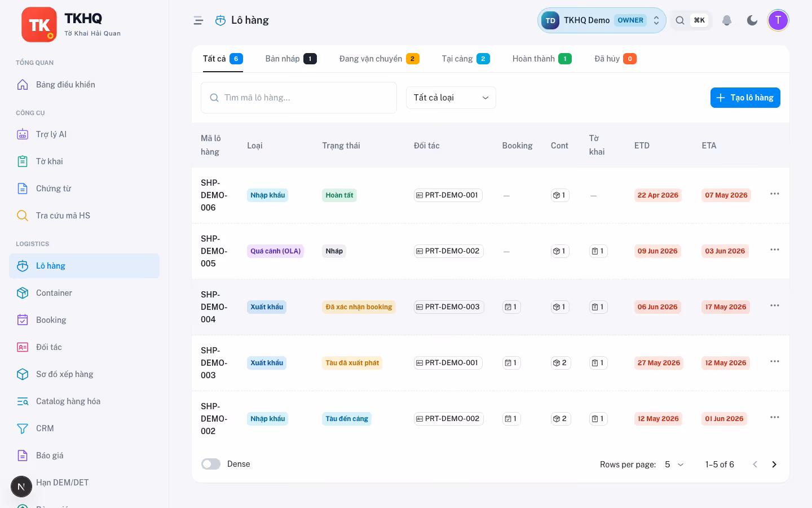This screenshot has height=508, width=812.
Task: Open partner PRT-DEMO-003 link
Action: click(x=449, y=307)
